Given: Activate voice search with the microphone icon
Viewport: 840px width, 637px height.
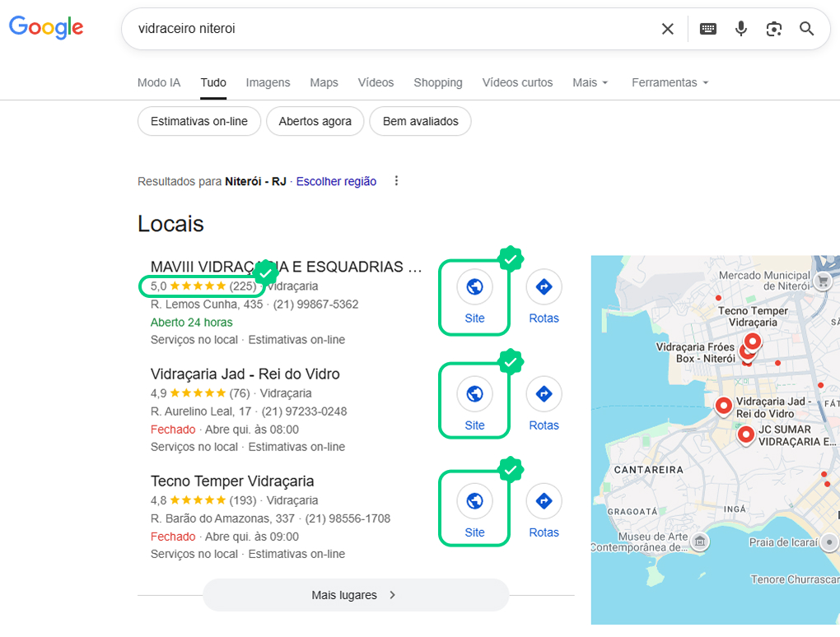Looking at the screenshot, I should [740, 28].
